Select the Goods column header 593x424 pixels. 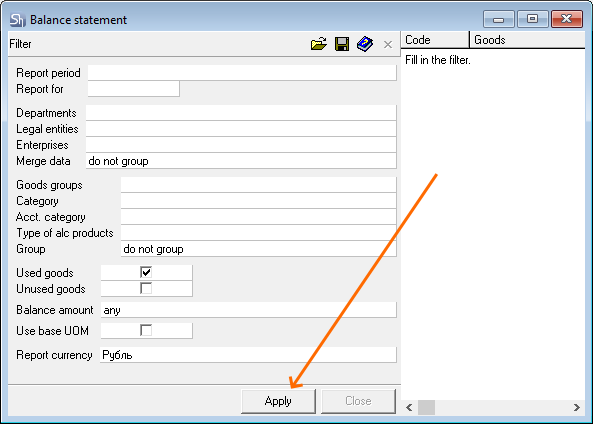[x=528, y=40]
